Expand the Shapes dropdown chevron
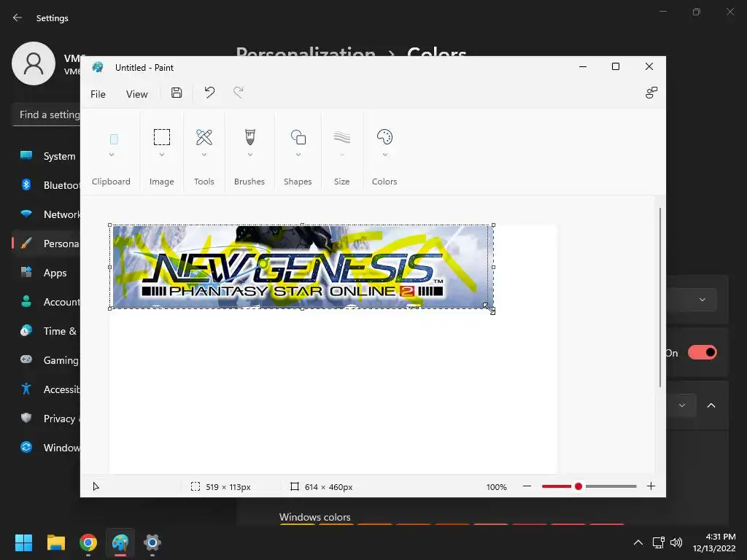Screen dimensions: 747x560 pyautogui.click(x=298, y=155)
